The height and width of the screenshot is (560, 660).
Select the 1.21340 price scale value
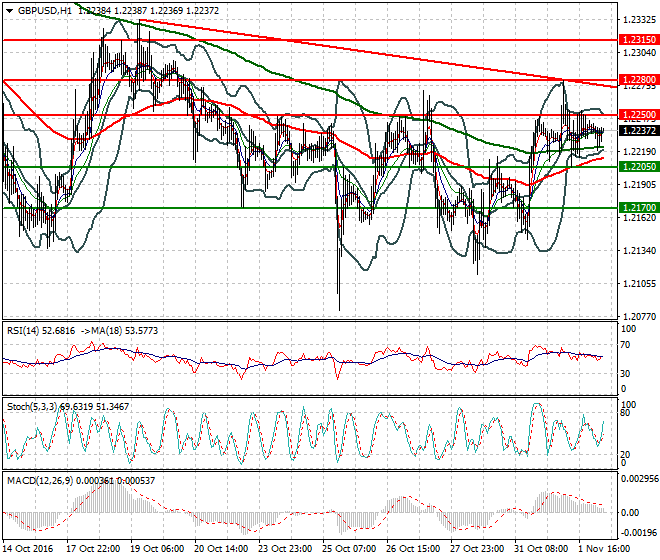pyautogui.click(x=639, y=251)
